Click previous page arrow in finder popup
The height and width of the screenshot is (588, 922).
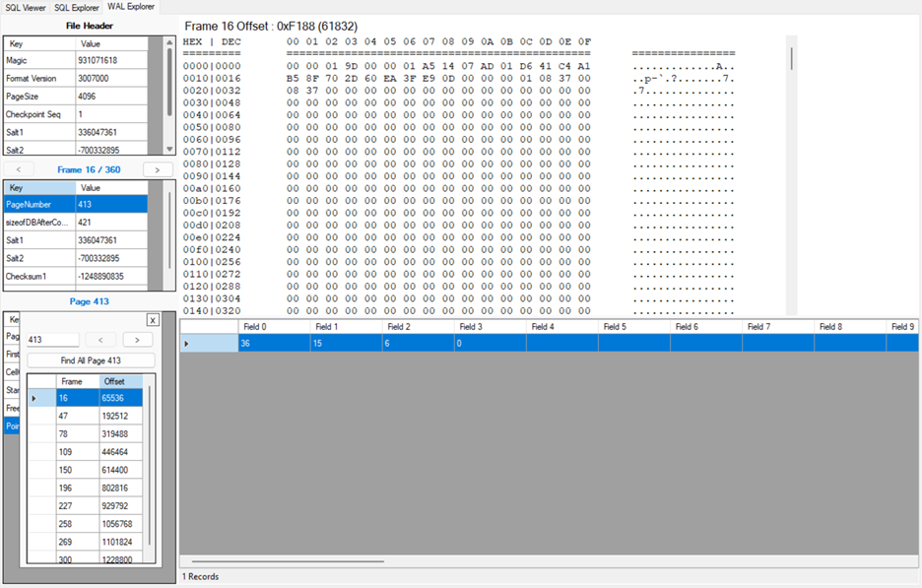click(x=100, y=340)
